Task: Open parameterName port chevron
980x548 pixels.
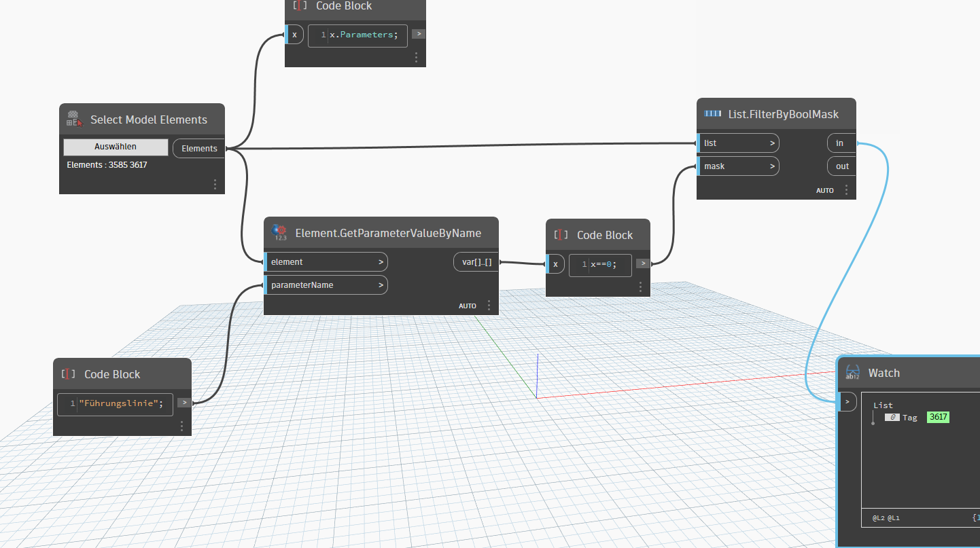Action: coord(381,285)
